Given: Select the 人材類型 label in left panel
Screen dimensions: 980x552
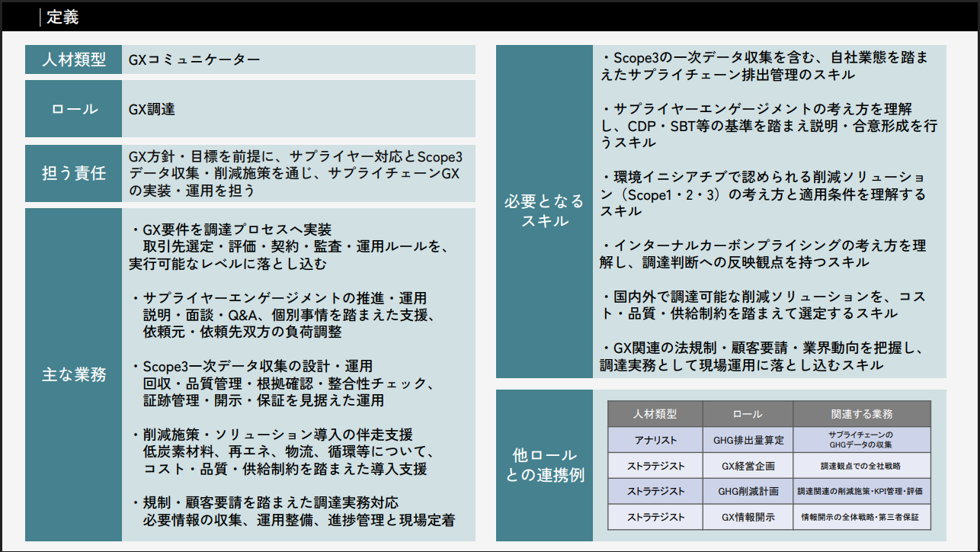Looking at the screenshot, I should (74, 59).
